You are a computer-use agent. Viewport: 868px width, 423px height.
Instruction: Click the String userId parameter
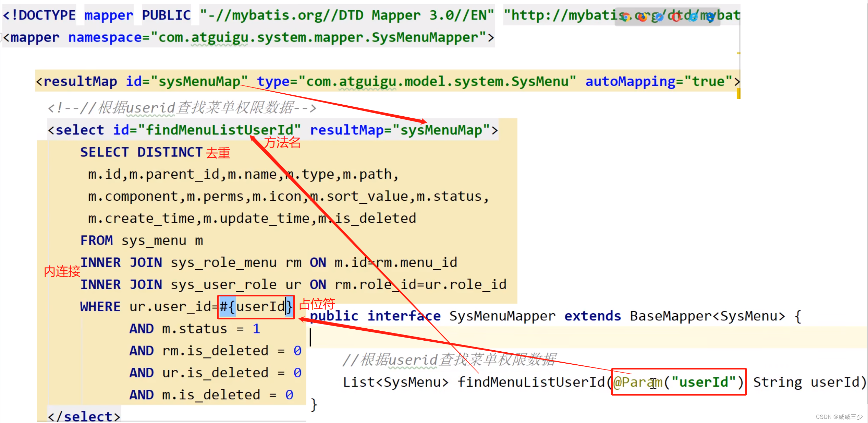pyautogui.click(x=806, y=382)
